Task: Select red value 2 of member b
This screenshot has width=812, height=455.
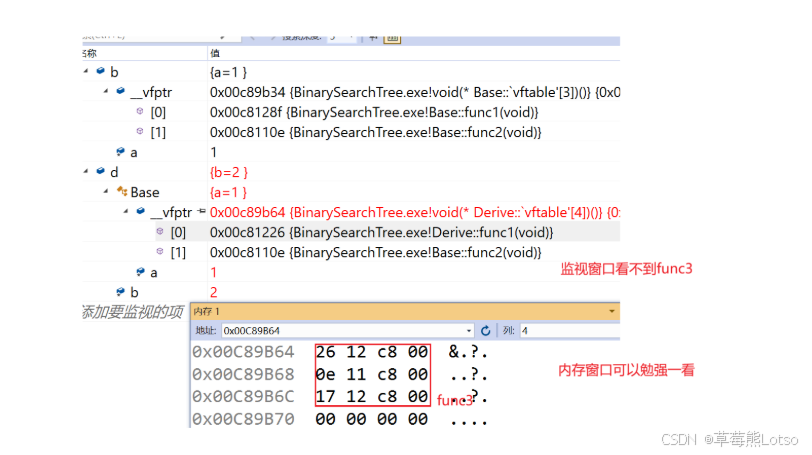Action: coord(213,292)
